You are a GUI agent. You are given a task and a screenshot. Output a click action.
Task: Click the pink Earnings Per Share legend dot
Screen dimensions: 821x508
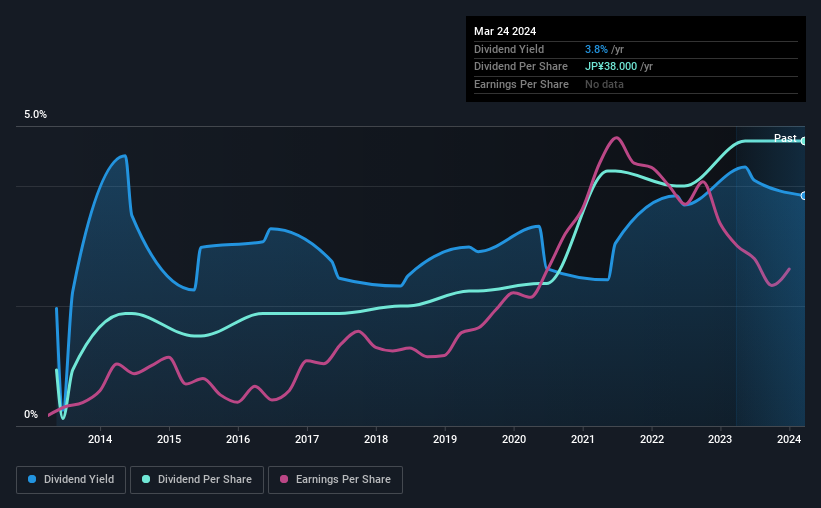[x=284, y=480]
